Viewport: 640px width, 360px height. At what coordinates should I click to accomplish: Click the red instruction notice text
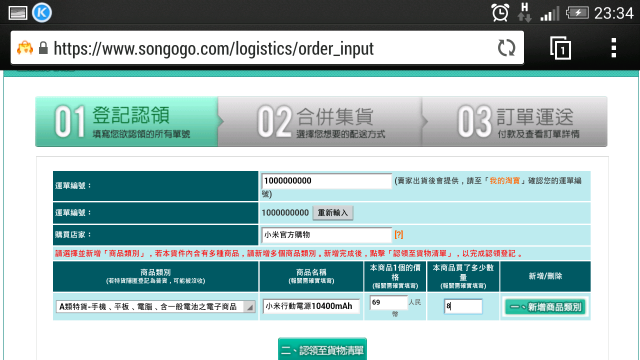click(x=289, y=253)
